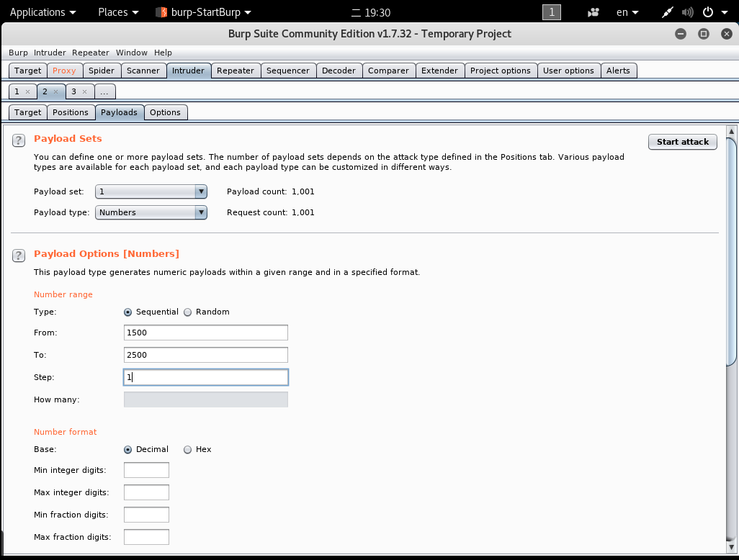This screenshot has height=560, width=739.
Task: Switch to the Scanner tab
Action: (x=143, y=71)
